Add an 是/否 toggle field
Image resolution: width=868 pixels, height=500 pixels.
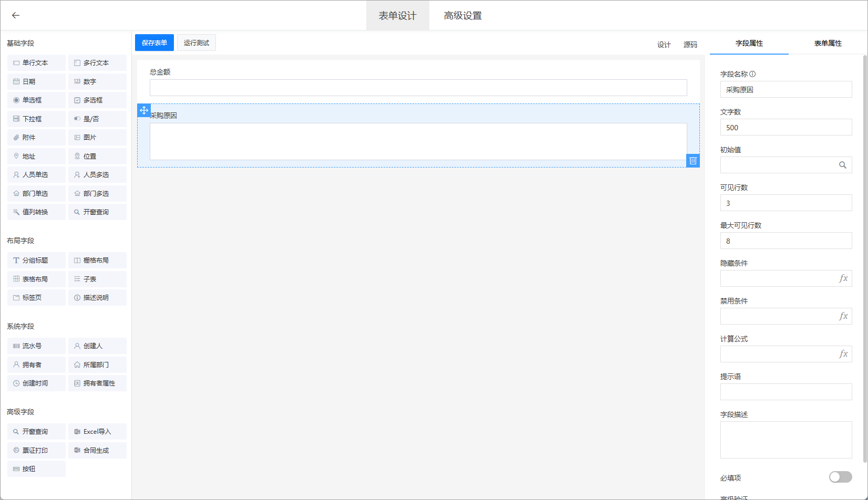(x=97, y=119)
